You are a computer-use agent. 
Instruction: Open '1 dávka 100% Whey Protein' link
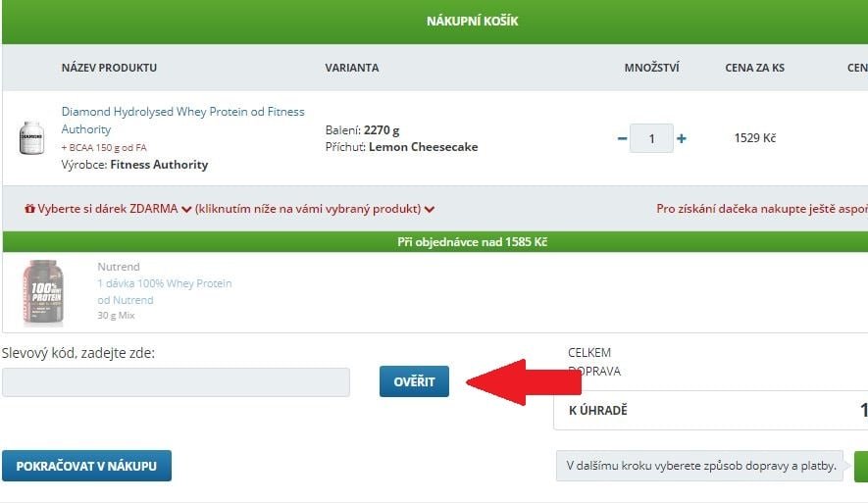click(x=164, y=283)
